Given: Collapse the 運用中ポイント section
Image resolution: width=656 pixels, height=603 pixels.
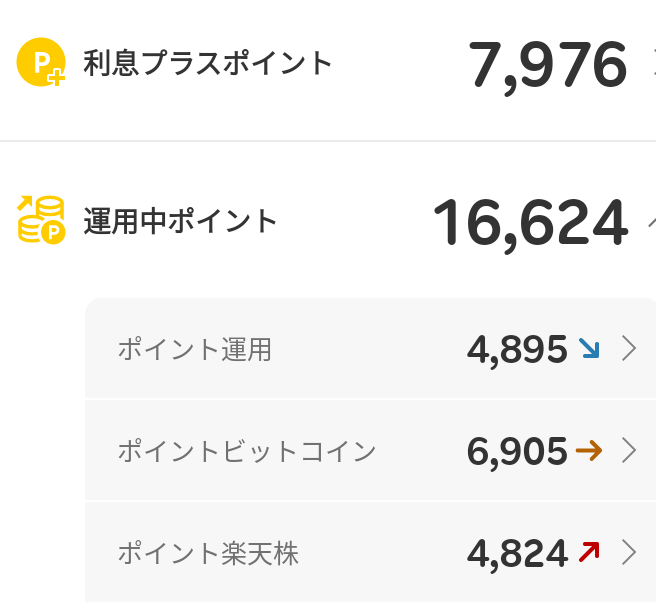Looking at the screenshot, I should 651,221.
